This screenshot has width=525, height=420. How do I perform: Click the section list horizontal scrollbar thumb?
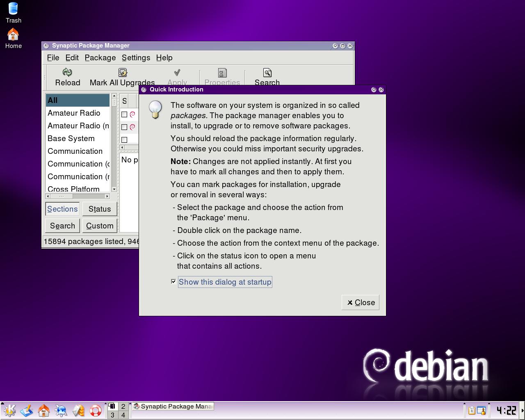(62, 196)
